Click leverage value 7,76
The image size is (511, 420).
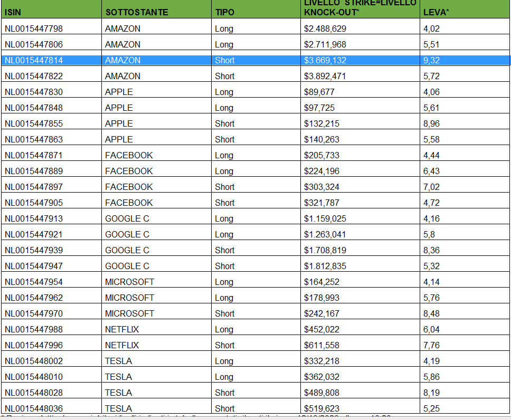tap(431, 345)
